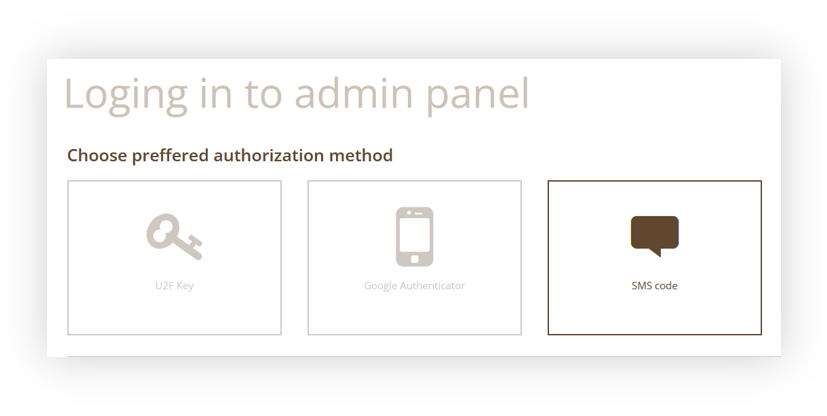Click the "Loging in to admin panel" heading
827x416 pixels.
[296, 95]
